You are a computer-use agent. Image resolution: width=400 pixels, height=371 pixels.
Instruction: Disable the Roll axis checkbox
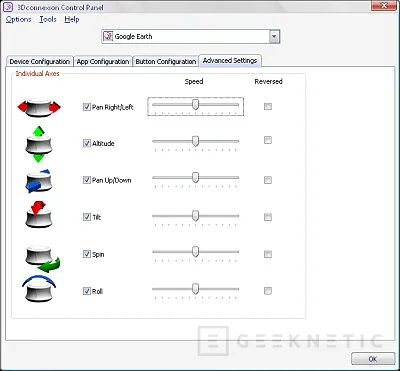click(x=87, y=291)
